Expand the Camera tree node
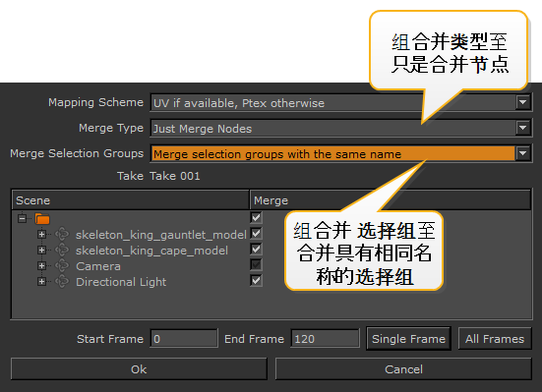 coord(41,266)
